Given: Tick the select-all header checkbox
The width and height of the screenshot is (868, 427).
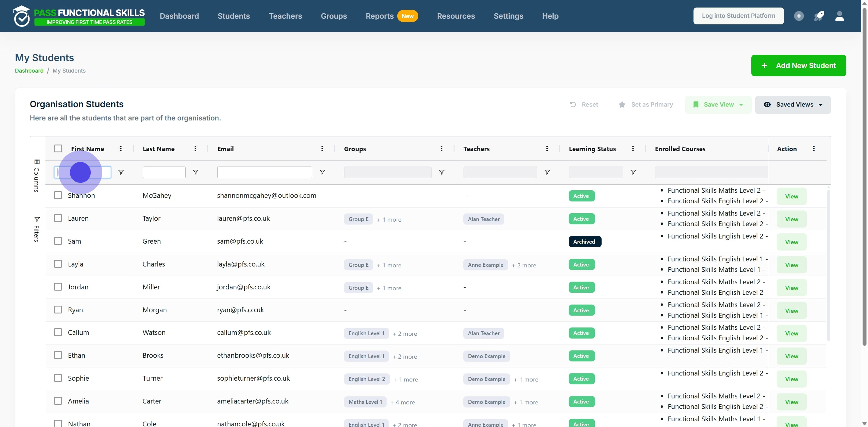Looking at the screenshot, I should pyautogui.click(x=58, y=148).
